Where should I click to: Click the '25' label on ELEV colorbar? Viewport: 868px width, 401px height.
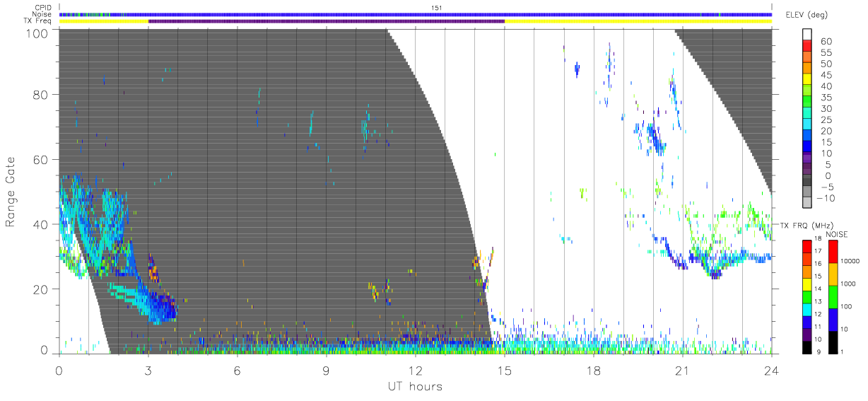tap(826, 119)
